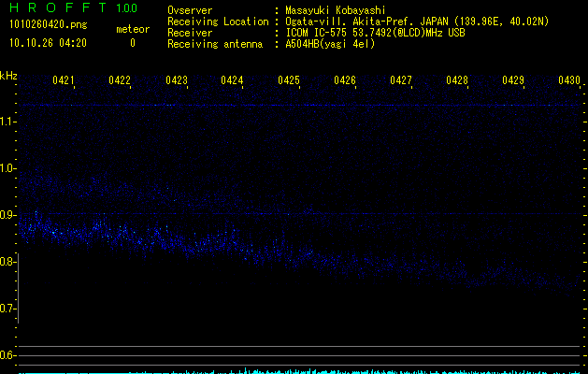Select the 0.9 frequency axis label

(8, 215)
